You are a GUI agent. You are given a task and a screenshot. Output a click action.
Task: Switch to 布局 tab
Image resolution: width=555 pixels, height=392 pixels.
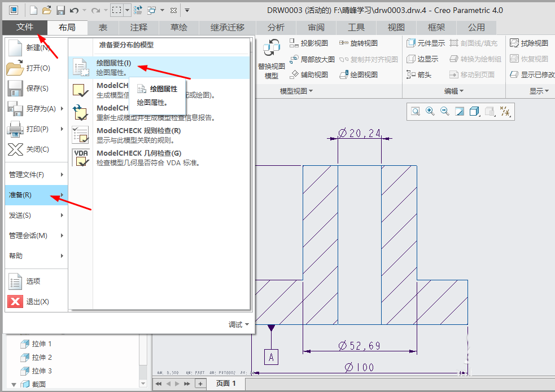67,28
